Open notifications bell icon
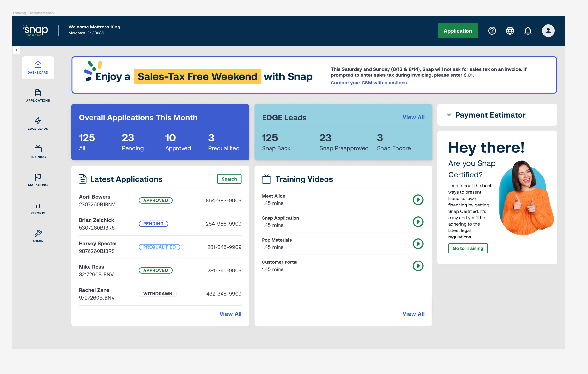588x374 pixels. [528, 31]
